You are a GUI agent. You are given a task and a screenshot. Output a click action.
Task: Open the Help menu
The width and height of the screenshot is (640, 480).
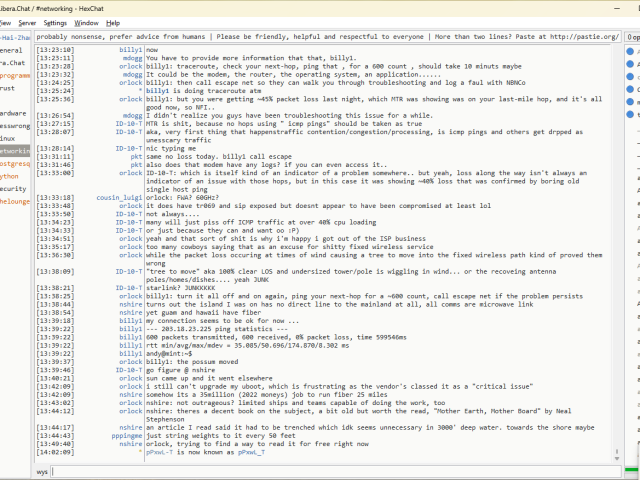(x=113, y=22)
